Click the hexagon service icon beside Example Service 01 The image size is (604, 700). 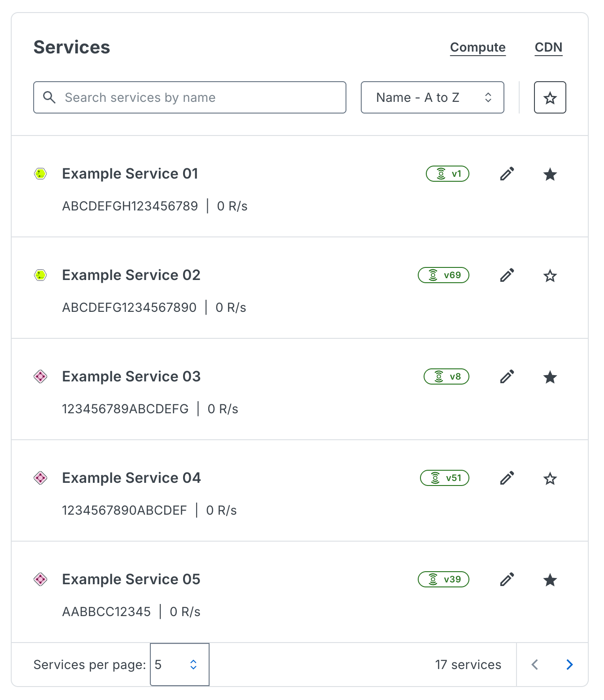(x=40, y=174)
